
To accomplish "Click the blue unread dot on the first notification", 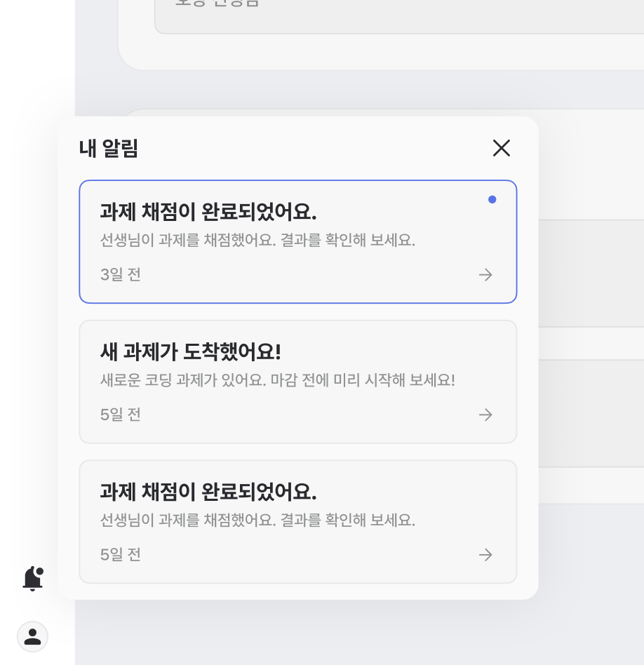I will click(x=492, y=199).
